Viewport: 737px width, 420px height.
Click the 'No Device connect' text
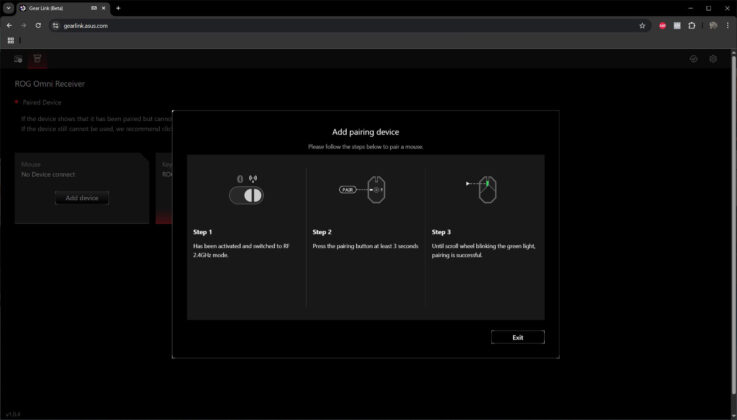(48, 174)
